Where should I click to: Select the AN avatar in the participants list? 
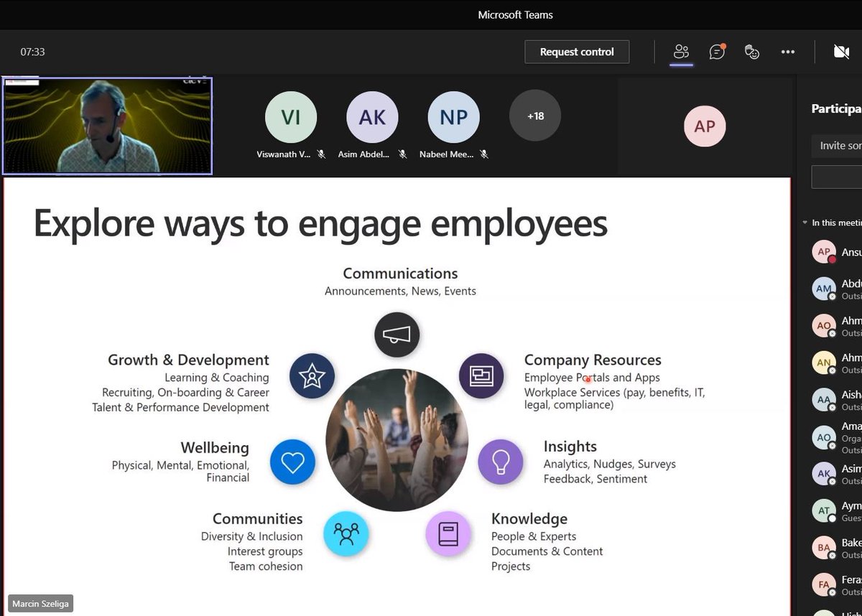point(824,363)
